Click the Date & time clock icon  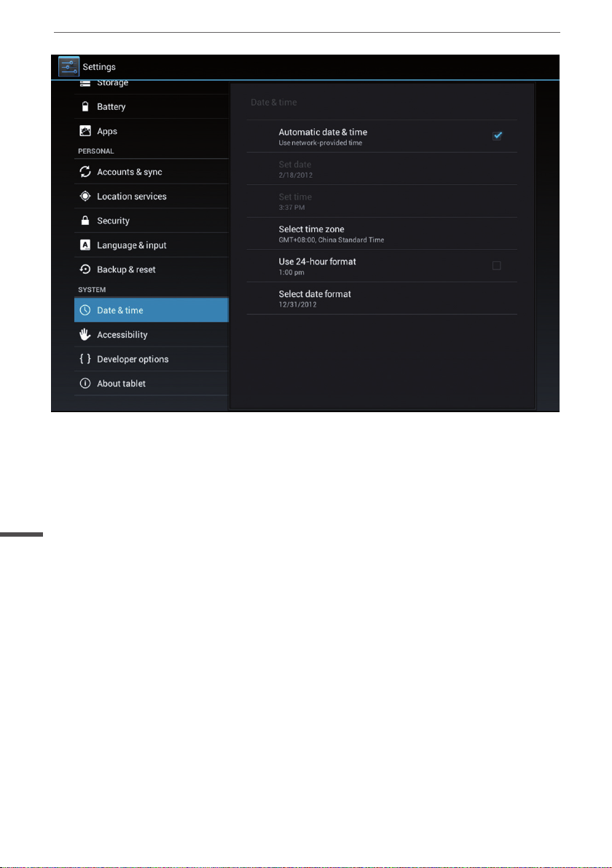click(x=85, y=310)
